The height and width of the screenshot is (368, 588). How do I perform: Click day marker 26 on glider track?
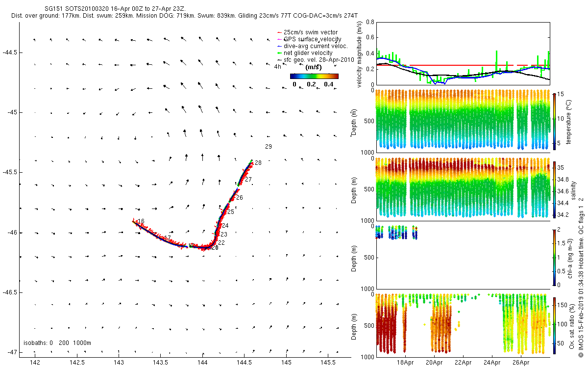240,198
